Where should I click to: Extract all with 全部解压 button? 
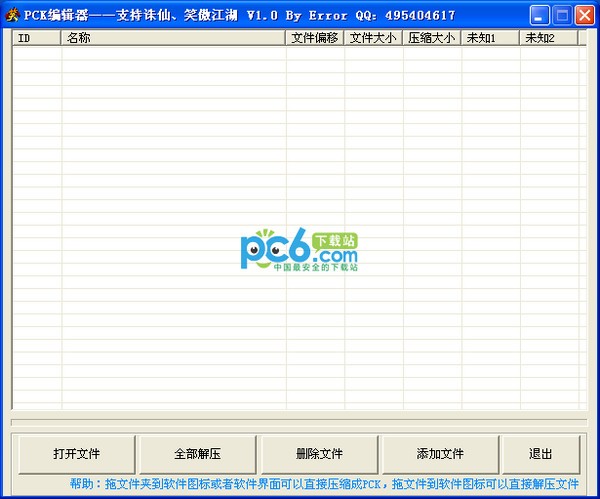coord(197,454)
